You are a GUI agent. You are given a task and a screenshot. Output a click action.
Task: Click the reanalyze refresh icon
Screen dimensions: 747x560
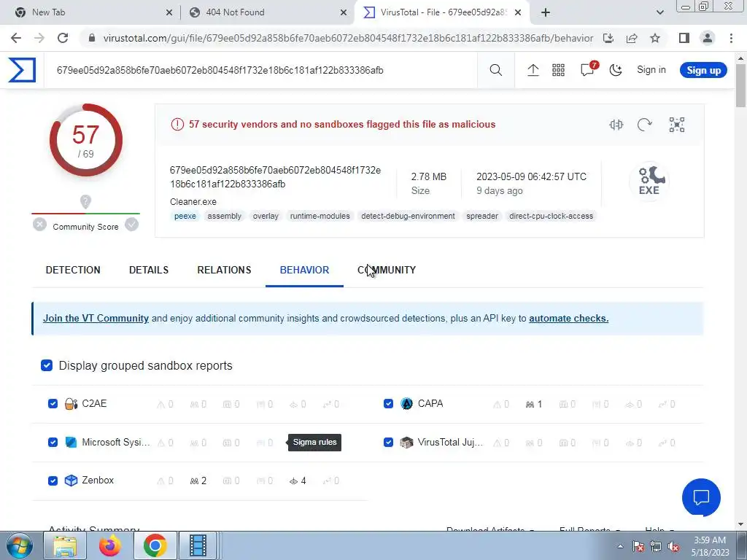[x=645, y=125]
